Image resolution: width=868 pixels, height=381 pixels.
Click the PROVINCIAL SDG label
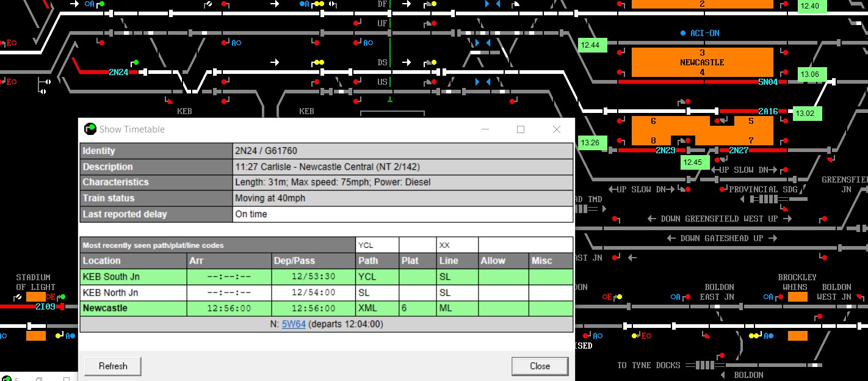pyautogui.click(x=763, y=189)
